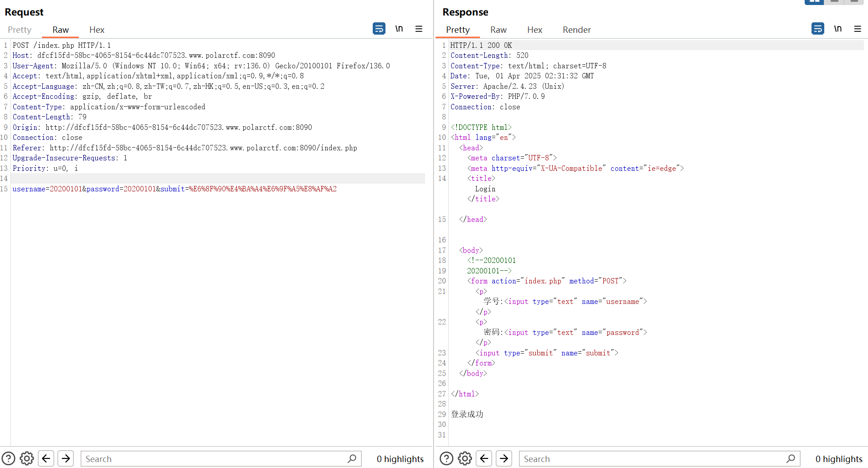Click the HTTP/1.1 200 OK status line
This screenshot has height=468, width=868.
pos(481,45)
